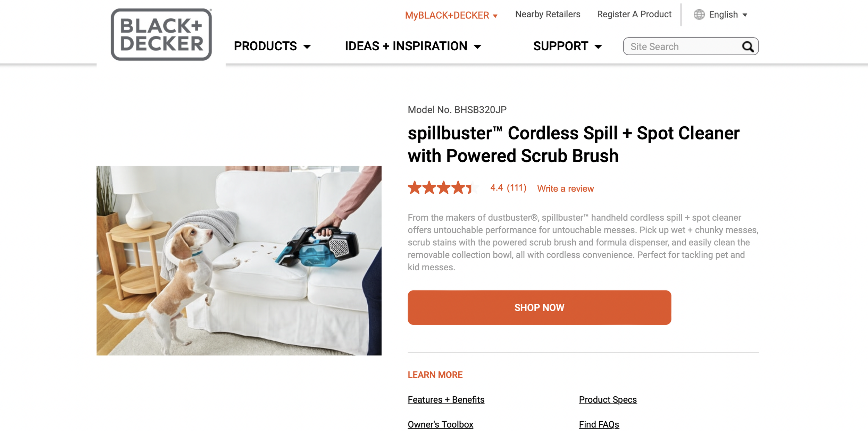Click the Find FAQs link
The image size is (868, 431).
coord(599,424)
